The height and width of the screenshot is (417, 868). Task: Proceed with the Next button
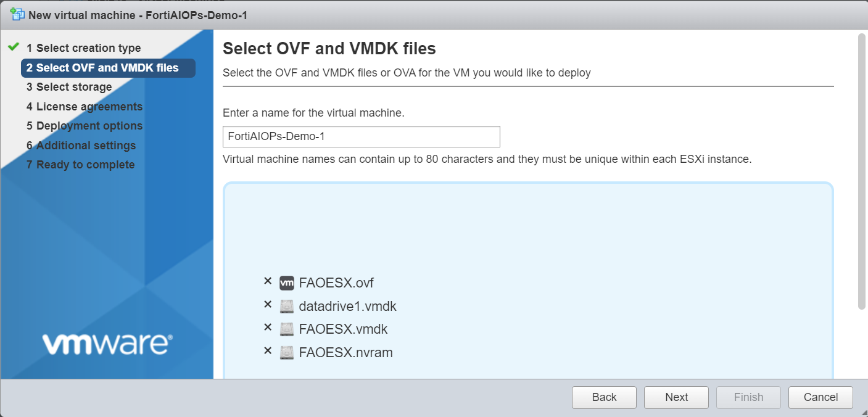676,397
